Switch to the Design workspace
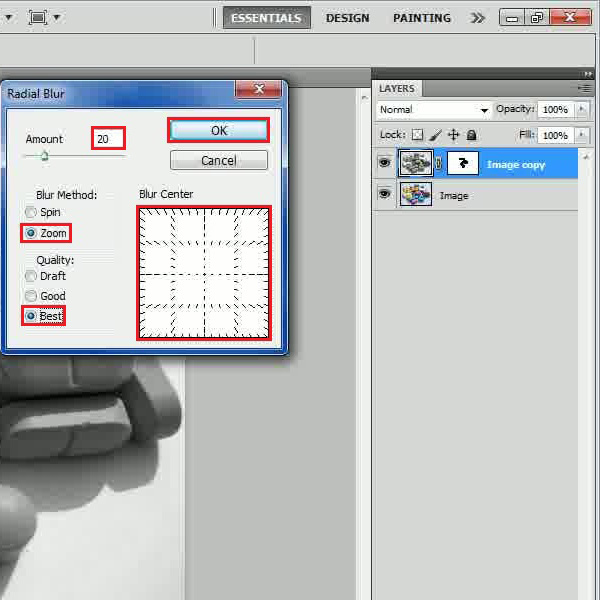Screen dimensions: 600x600 [347, 18]
